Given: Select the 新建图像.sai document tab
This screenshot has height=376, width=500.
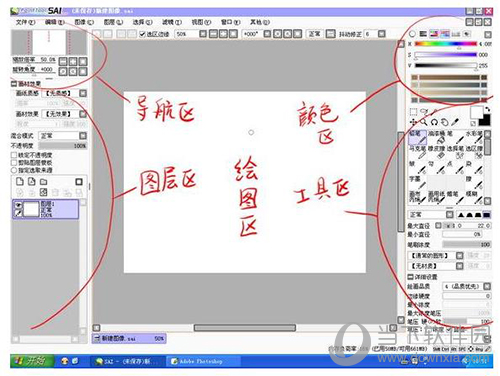Looking at the screenshot, I should click(129, 339).
